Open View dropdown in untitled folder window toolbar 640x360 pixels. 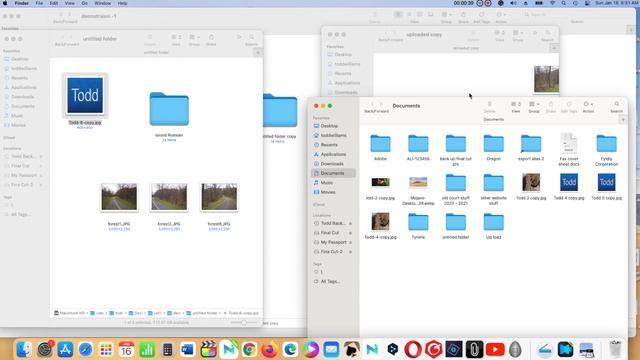(176, 37)
